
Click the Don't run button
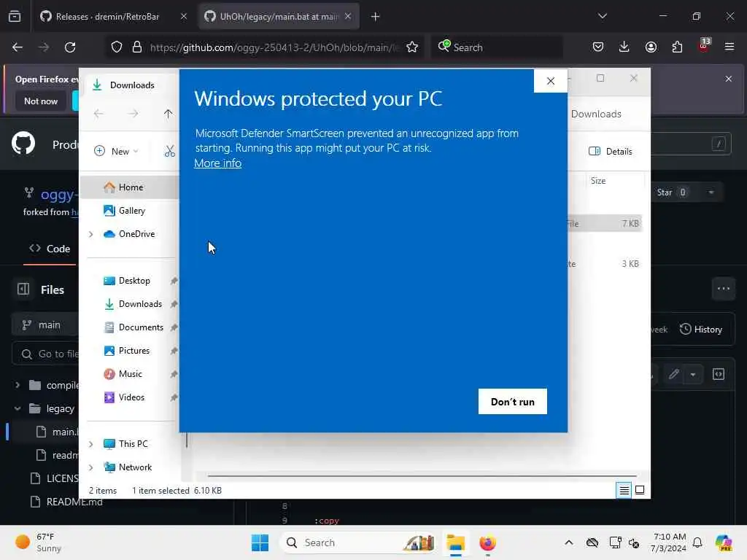tap(513, 402)
